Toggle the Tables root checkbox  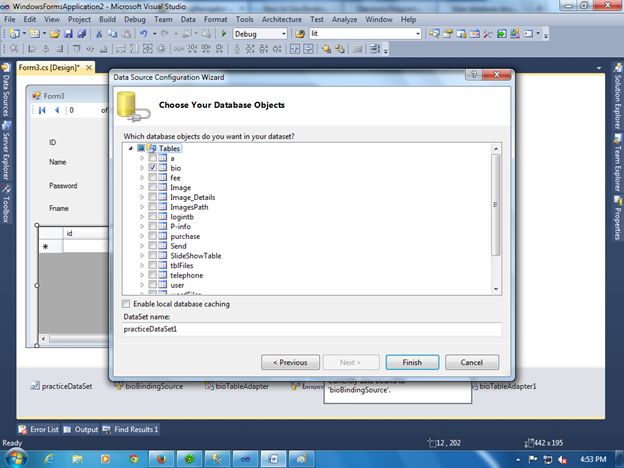click(x=141, y=148)
